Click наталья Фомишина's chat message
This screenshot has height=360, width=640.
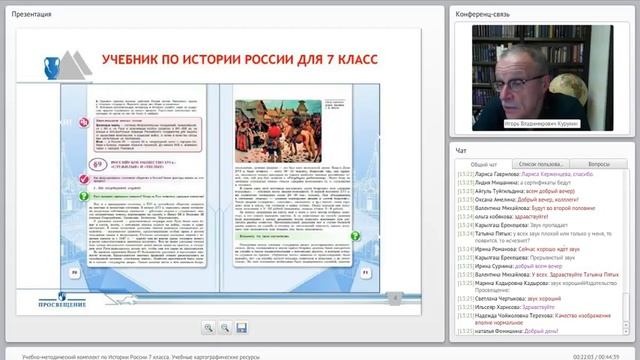click(x=508, y=331)
